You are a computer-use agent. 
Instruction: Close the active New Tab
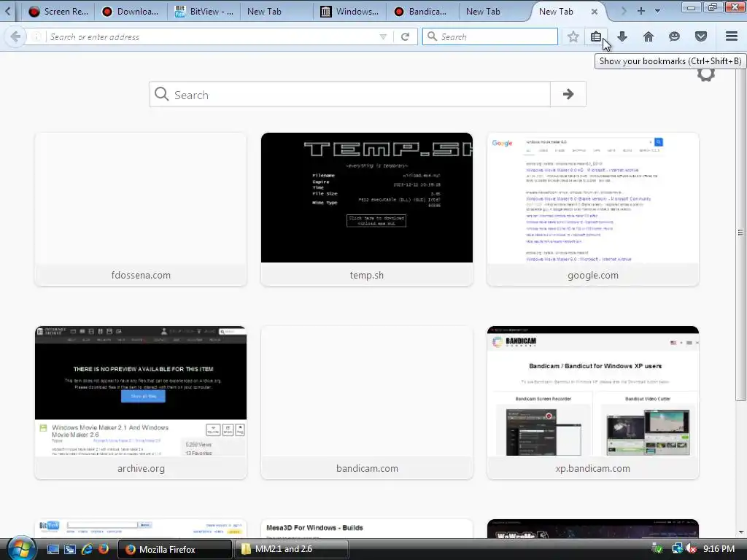click(x=594, y=12)
